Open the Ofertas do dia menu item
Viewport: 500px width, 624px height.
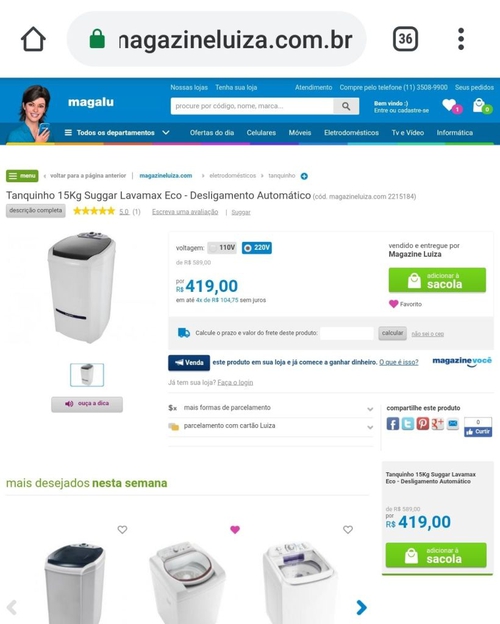(x=212, y=133)
